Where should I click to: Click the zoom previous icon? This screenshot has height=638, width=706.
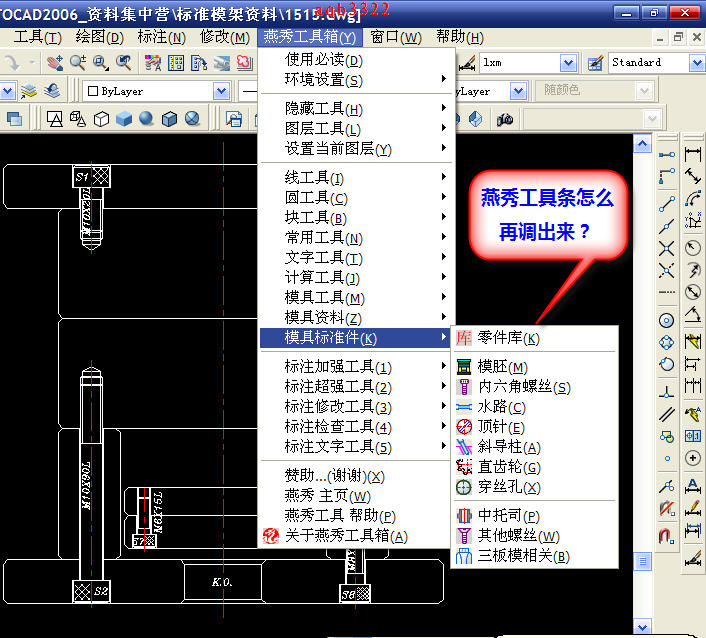[x=123, y=63]
